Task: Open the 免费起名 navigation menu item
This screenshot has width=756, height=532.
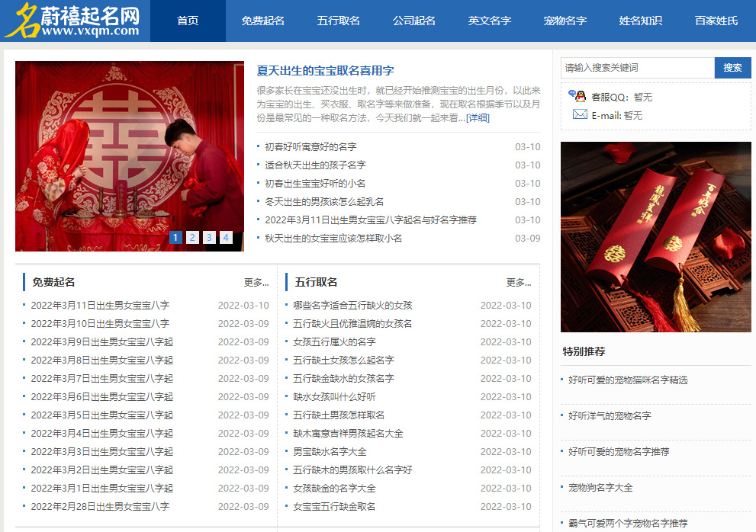Action: (263, 21)
